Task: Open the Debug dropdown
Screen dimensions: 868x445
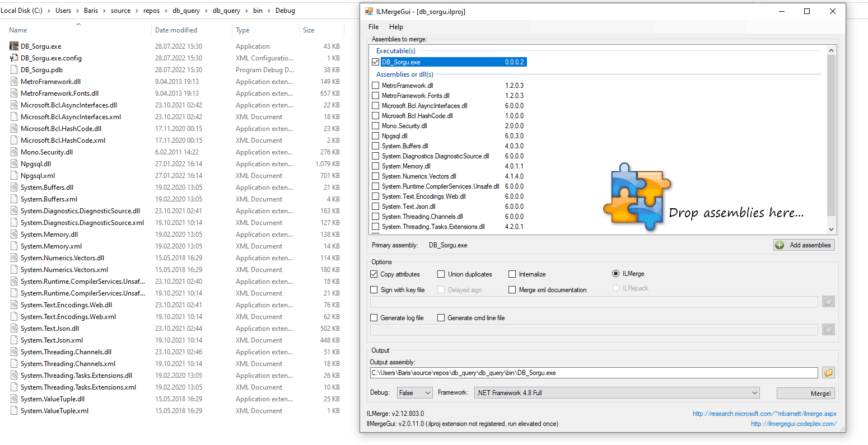Action: (x=415, y=393)
